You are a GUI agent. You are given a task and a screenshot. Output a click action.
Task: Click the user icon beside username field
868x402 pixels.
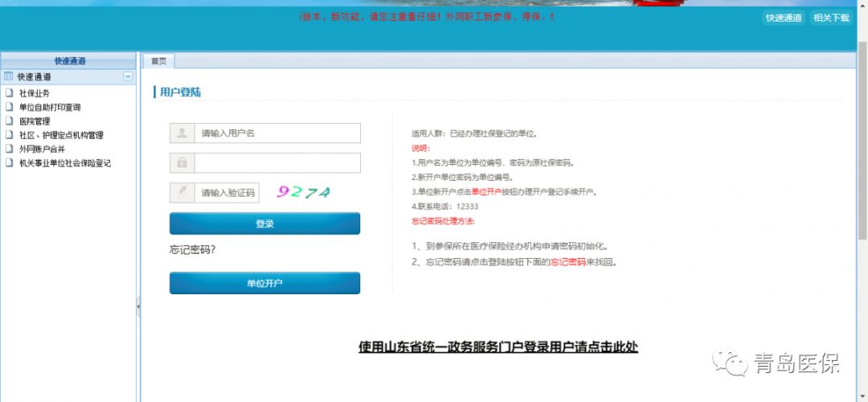click(x=182, y=133)
